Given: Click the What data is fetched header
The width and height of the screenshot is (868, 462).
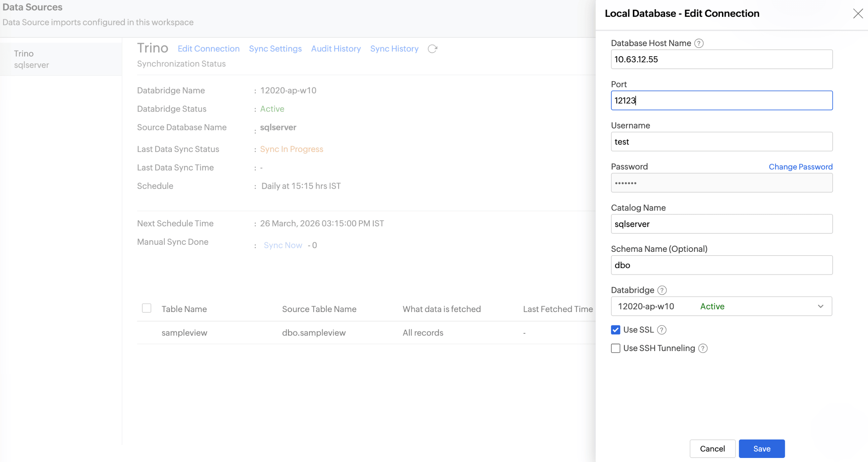Looking at the screenshot, I should 441,309.
